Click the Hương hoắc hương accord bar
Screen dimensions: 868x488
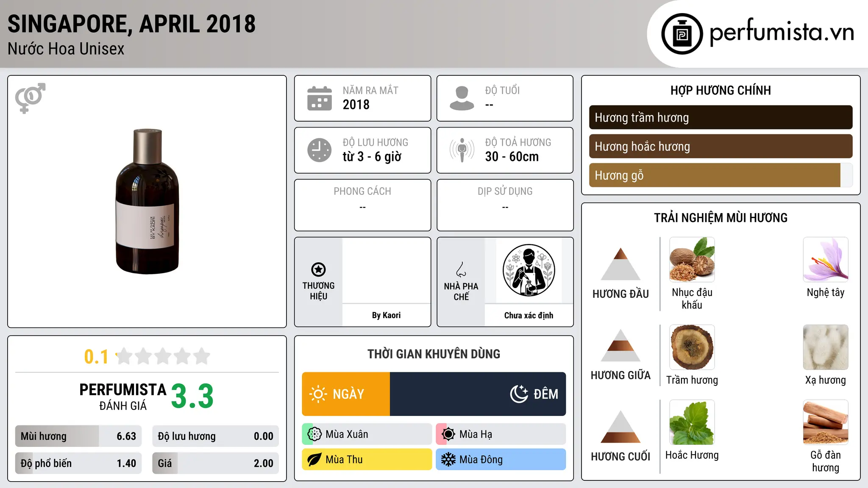(x=721, y=146)
